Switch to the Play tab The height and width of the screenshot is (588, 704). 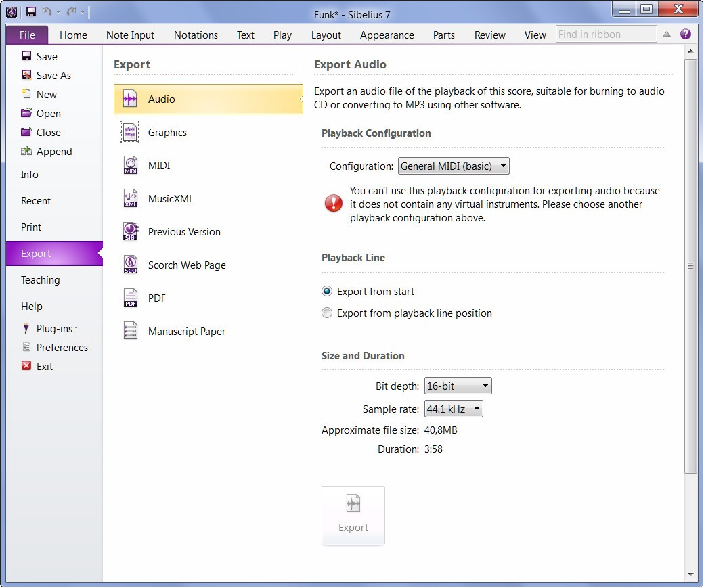pyautogui.click(x=282, y=35)
